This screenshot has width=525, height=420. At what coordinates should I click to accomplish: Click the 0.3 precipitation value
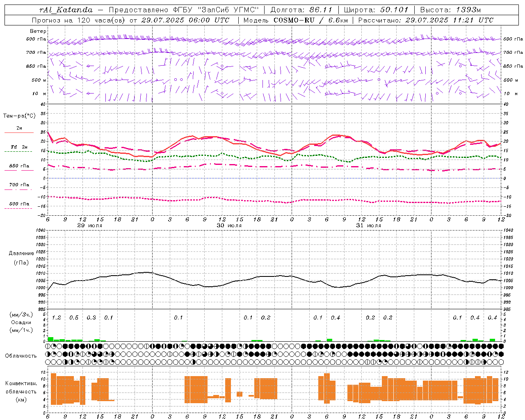coord(91,318)
